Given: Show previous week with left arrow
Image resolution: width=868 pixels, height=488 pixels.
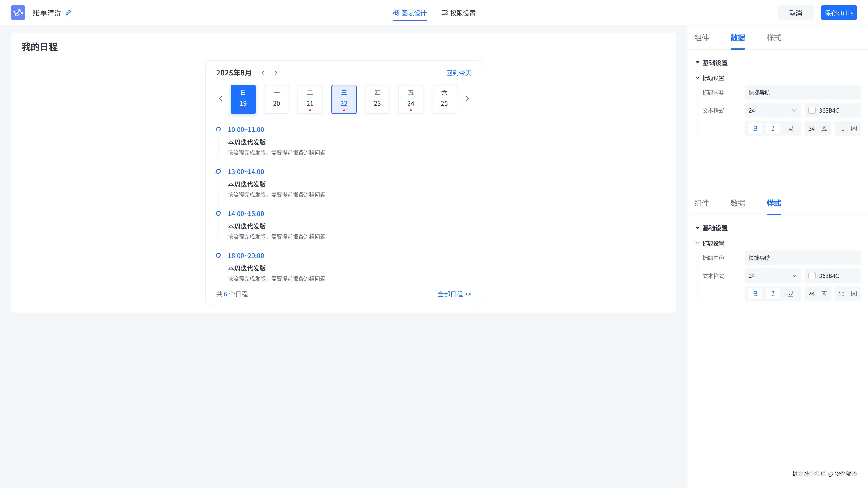Looking at the screenshot, I should coord(220,99).
